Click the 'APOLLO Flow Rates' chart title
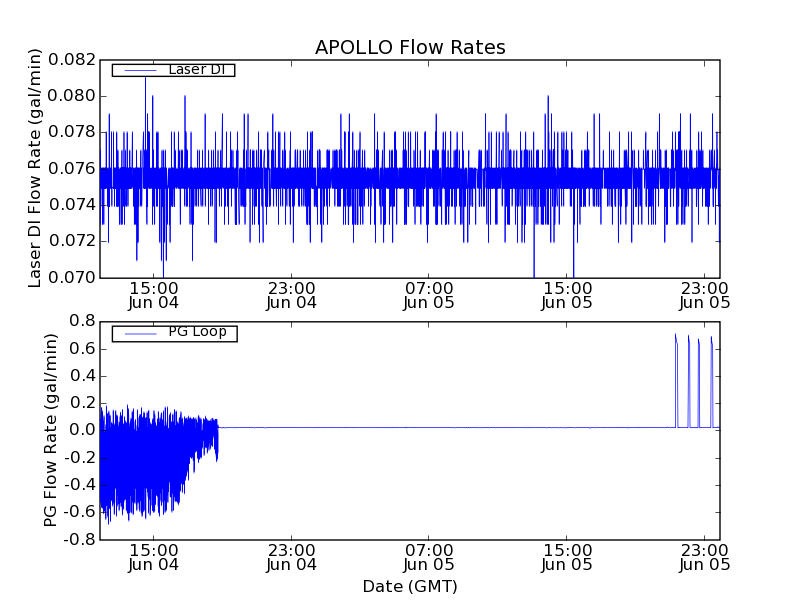800x600 pixels. point(410,47)
